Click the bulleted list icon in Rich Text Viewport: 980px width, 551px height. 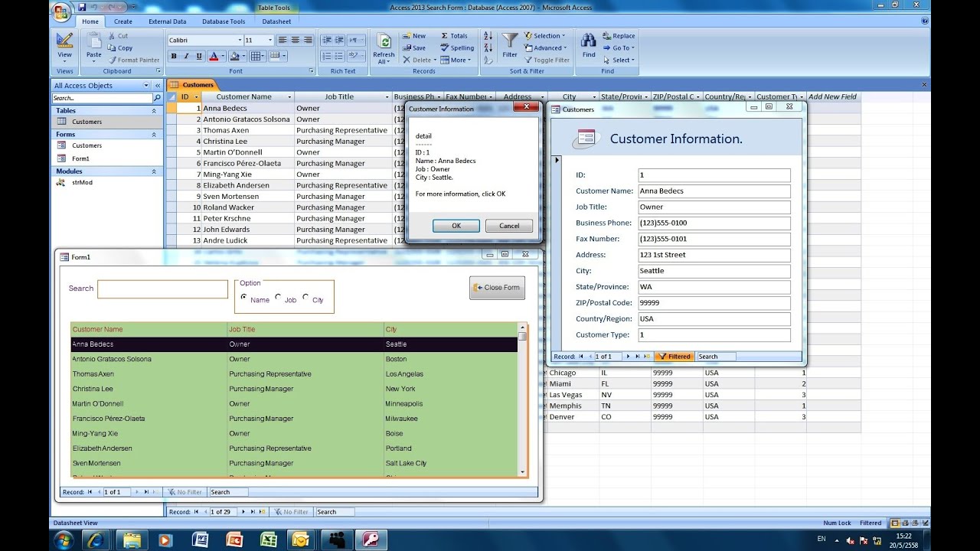[340, 56]
